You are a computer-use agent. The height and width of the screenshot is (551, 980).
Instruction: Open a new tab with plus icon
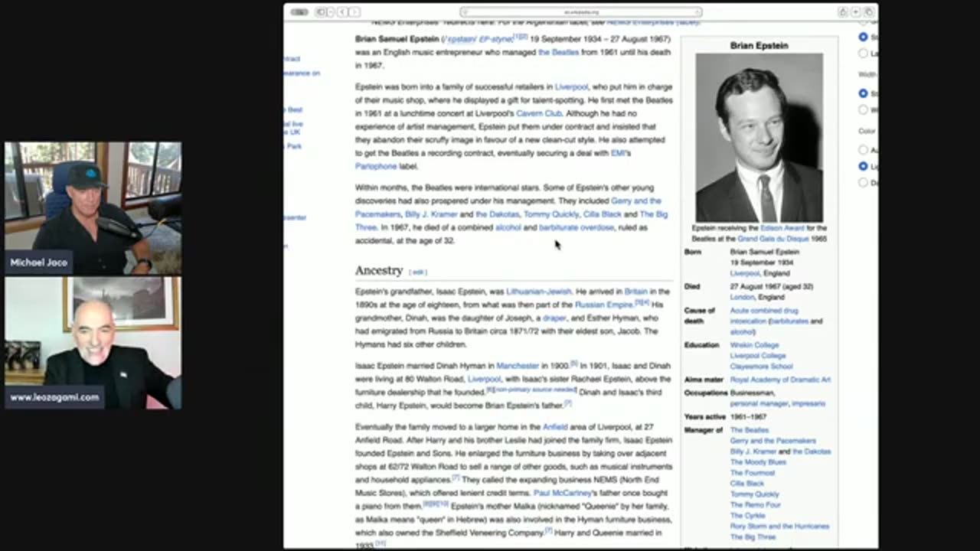point(855,12)
